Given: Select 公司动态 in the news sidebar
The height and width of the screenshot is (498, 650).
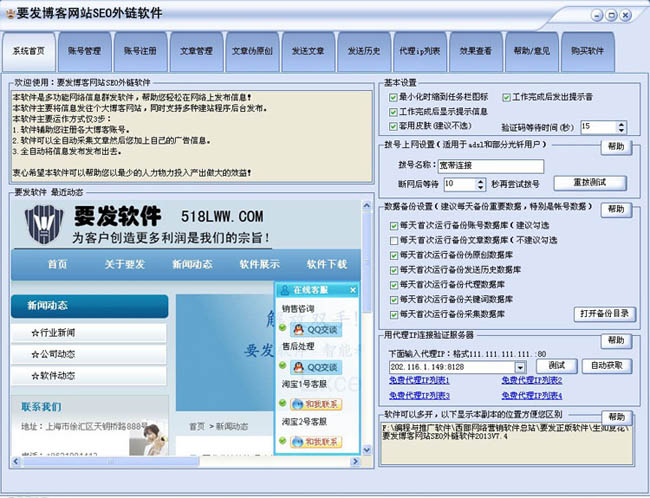Looking at the screenshot, I should click(x=89, y=354).
